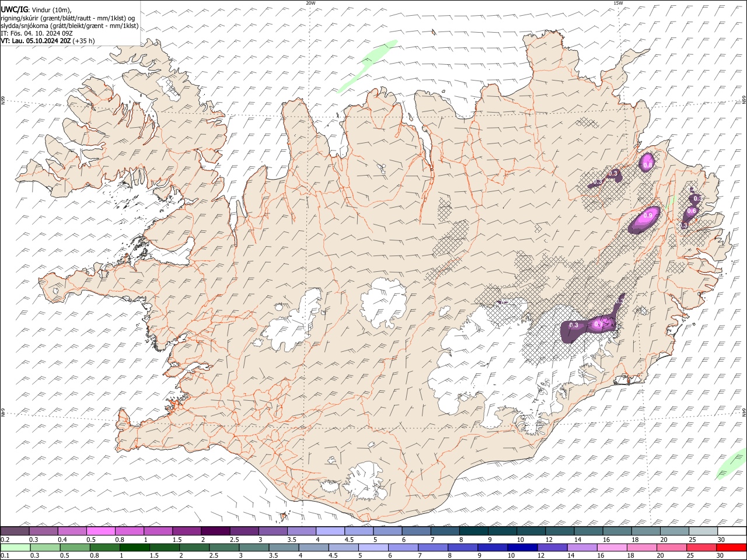Click the '0.1' label on the lower scale

[x=5, y=555]
